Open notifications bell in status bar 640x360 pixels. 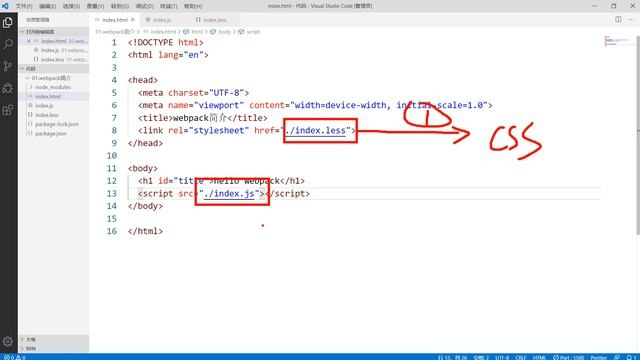click(x=630, y=357)
